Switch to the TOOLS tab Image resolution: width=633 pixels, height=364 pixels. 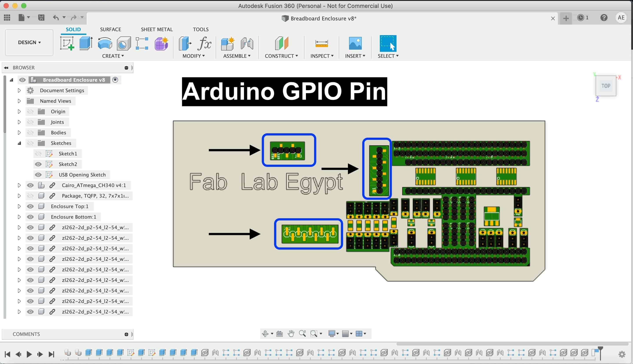200,29
